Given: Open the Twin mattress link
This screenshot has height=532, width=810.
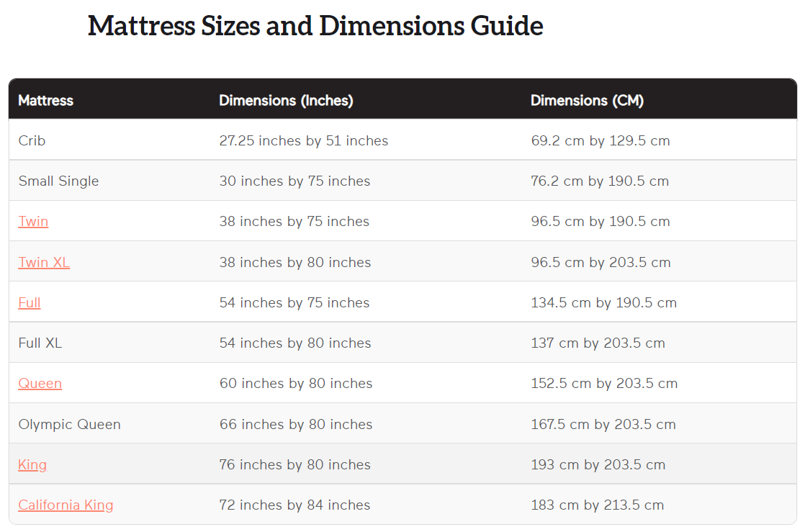Looking at the screenshot, I should click(x=33, y=221).
